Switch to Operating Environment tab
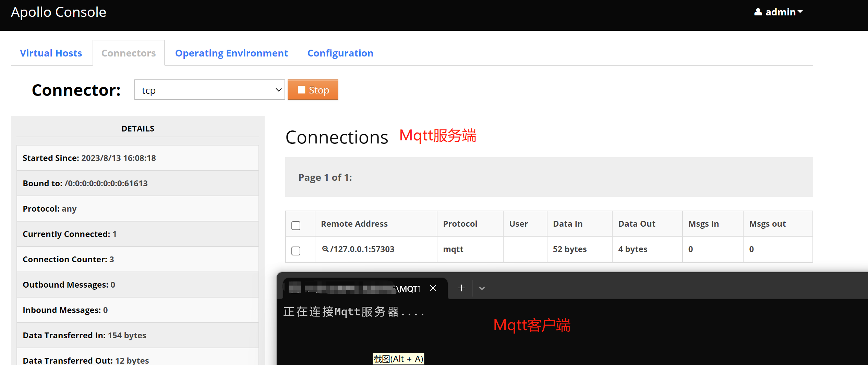 tap(231, 53)
